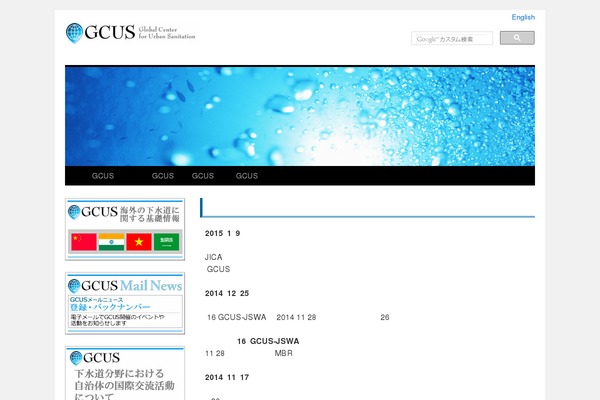Open third GCUS item in black navigation bar
Screen dimensions: 600x400
point(203,176)
